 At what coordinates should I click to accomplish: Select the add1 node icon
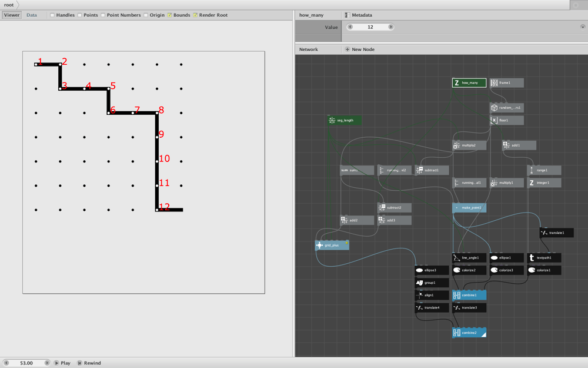[x=506, y=145]
